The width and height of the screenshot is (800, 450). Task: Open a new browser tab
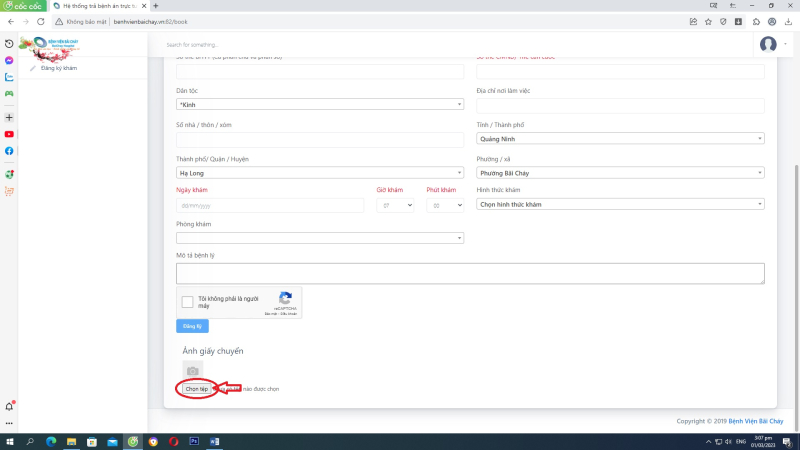(155, 6)
